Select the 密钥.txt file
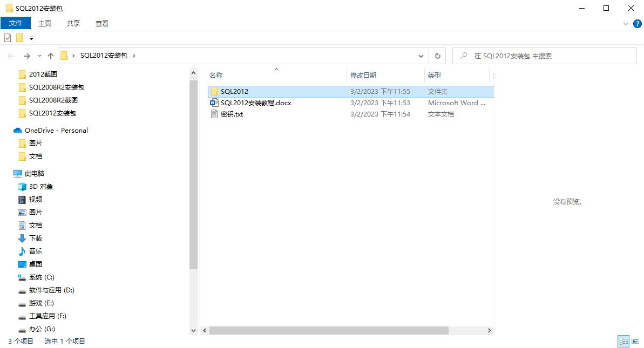The height and width of the screenshot is (348, 644). (232, 114)
